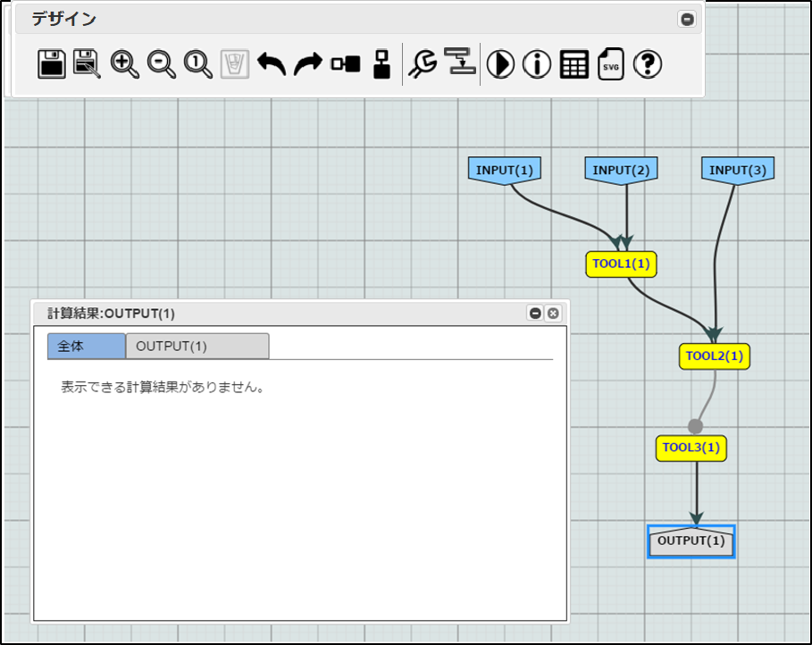This screenshot has height=645, width=812.
Task: Run the calculation with play icon
Action: (x=501, y=64)
